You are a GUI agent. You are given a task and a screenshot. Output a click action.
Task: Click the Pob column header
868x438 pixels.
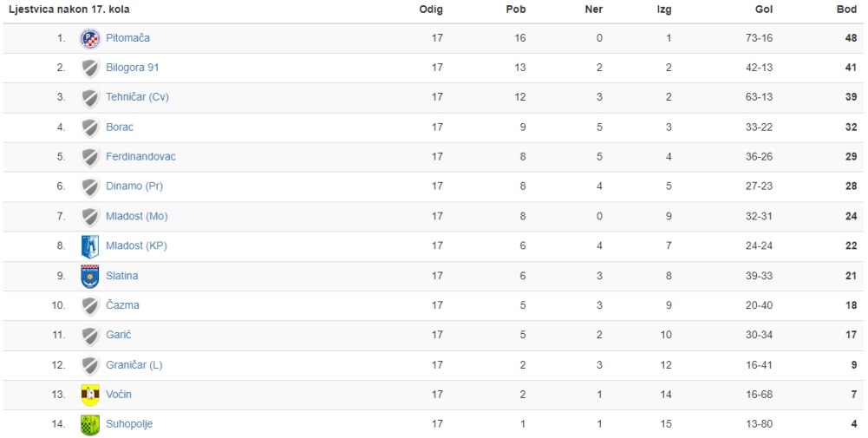pyautogui.click(x=516, y=10)
